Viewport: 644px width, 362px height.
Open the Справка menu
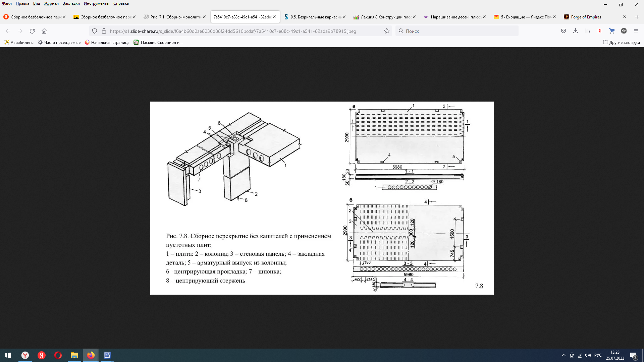tap(121, 3)
